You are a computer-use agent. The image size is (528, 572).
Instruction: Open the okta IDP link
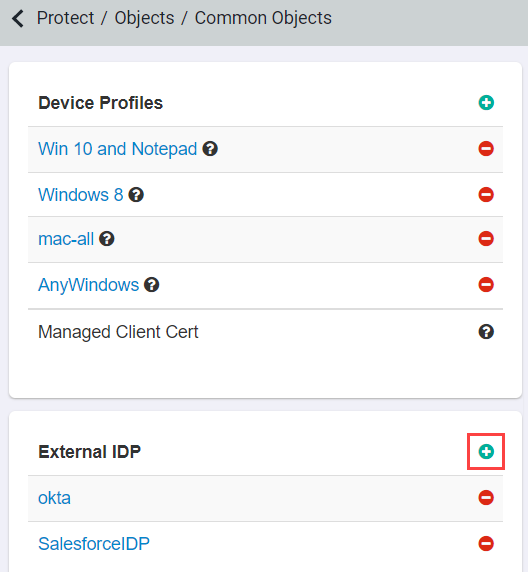[54, 498]
